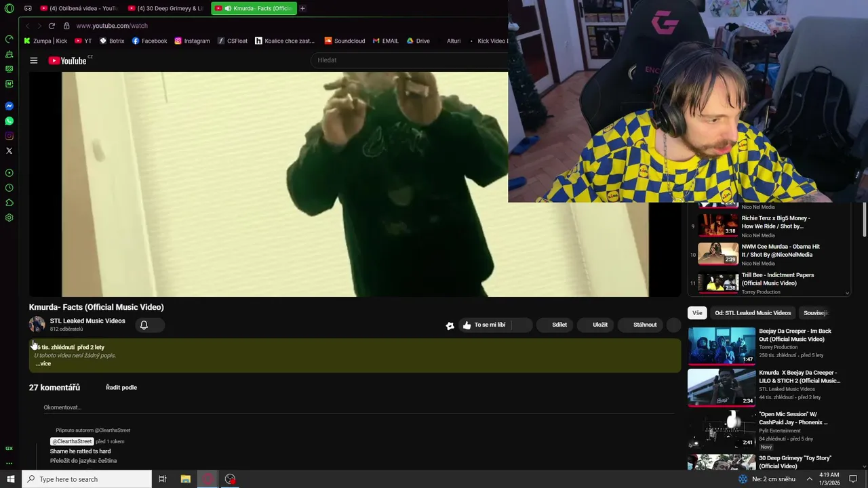Open WhatsApp in the Opera sidebar
This screenshot has width=868, height=488.
[x=9, y=121]
